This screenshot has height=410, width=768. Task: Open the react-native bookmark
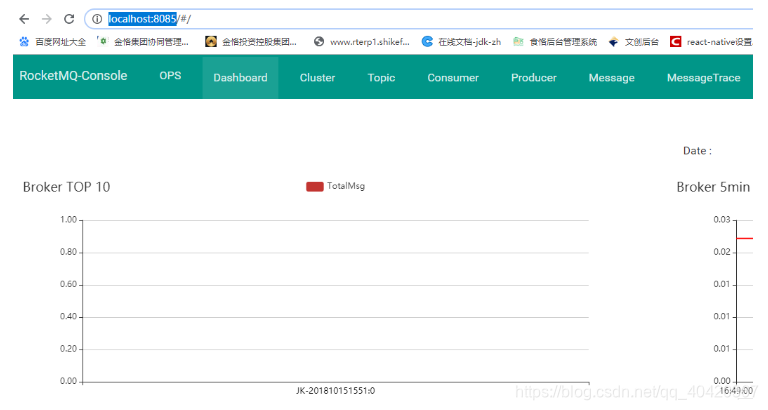[711, 42]
